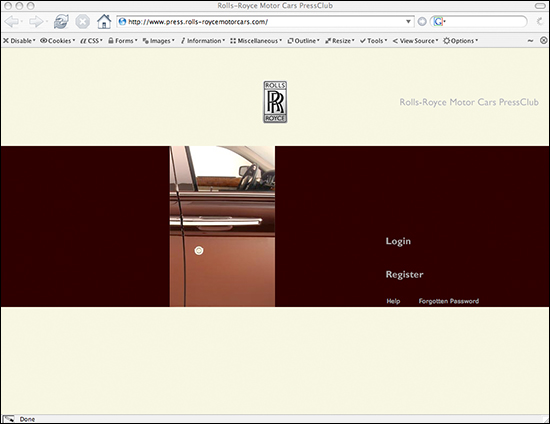Click the browser Back arrow button
The image size is (550, 424).
tap(12, 22)
